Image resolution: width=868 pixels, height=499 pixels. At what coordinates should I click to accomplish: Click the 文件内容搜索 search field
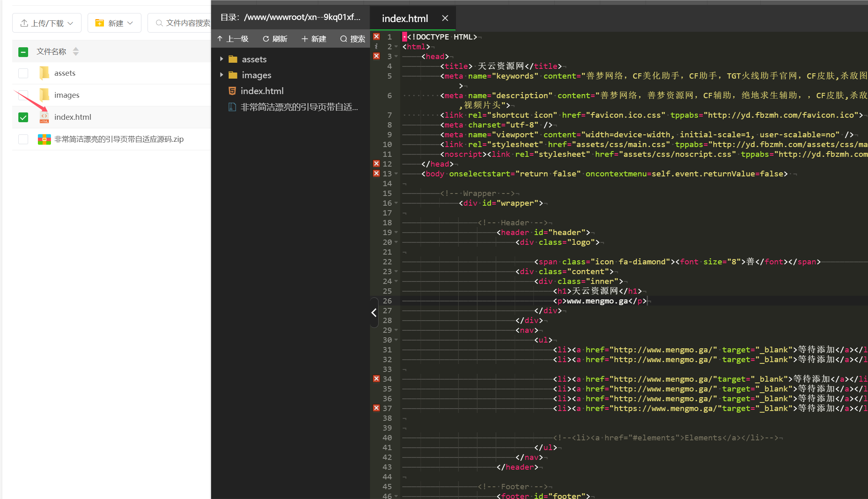click(x=180, y=23)
